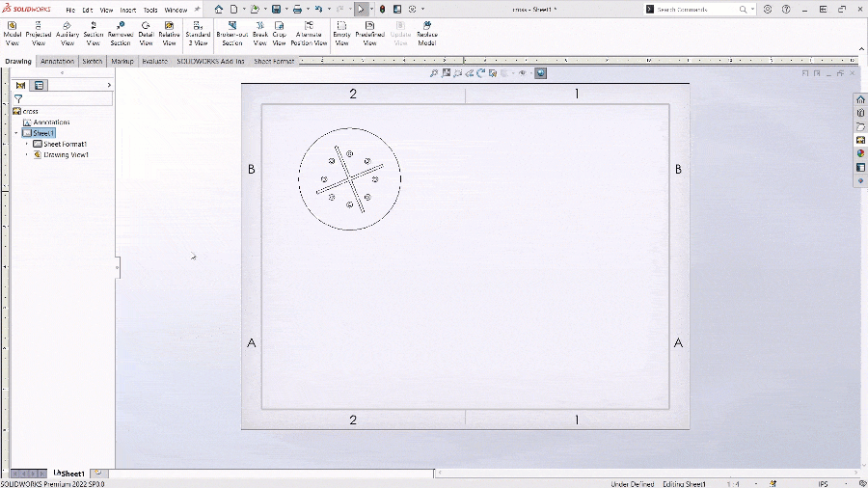Open the File menu
The height and width of the screenshot is (488, 868).
click(70, 10)
